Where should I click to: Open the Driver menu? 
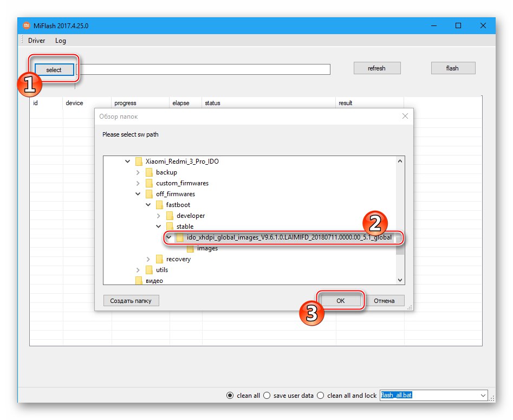pos(37,41)
